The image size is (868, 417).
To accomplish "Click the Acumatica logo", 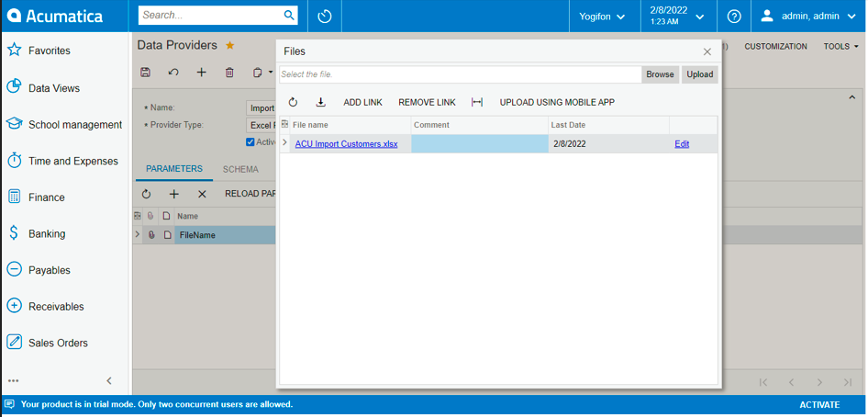I will [55, 16].
